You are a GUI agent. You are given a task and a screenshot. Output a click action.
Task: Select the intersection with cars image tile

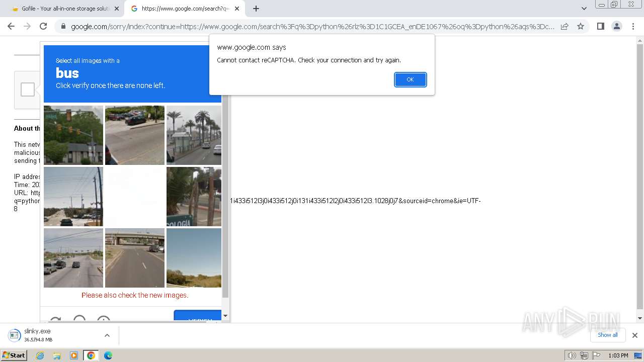[73, 258]
